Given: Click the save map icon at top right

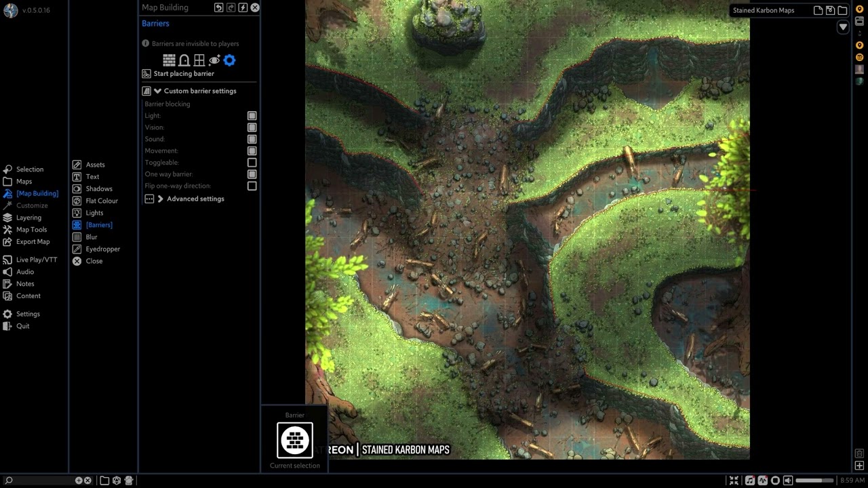Looking at the screenshot, I should coord(830,10).
